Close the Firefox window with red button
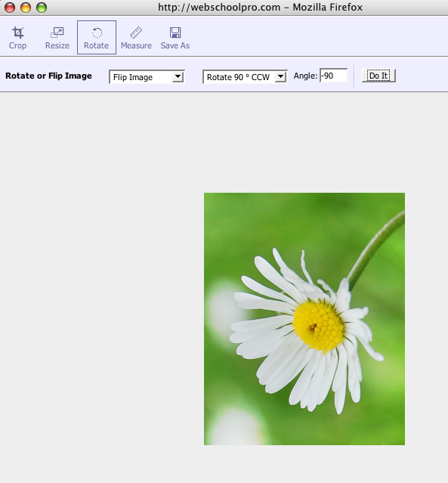The image size is (448, 483). tap(10, 8)
